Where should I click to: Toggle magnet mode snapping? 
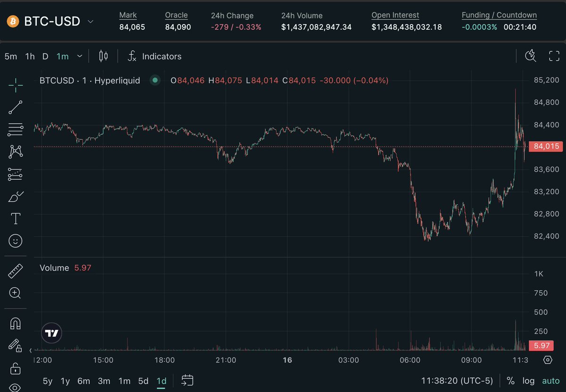[x=16, y=323]
